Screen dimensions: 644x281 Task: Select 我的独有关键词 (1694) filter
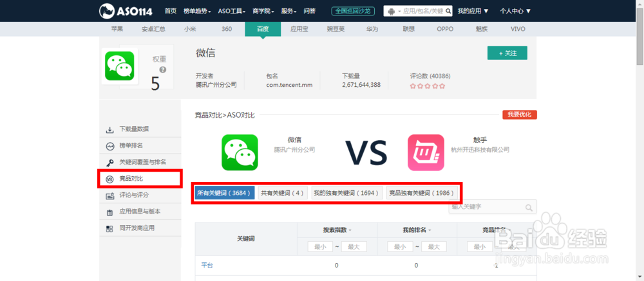[x=347, y=193]
